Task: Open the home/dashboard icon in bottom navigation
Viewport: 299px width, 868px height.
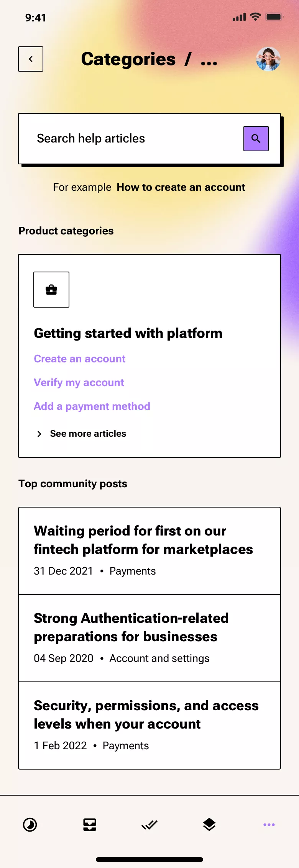Action: [30, 825]
